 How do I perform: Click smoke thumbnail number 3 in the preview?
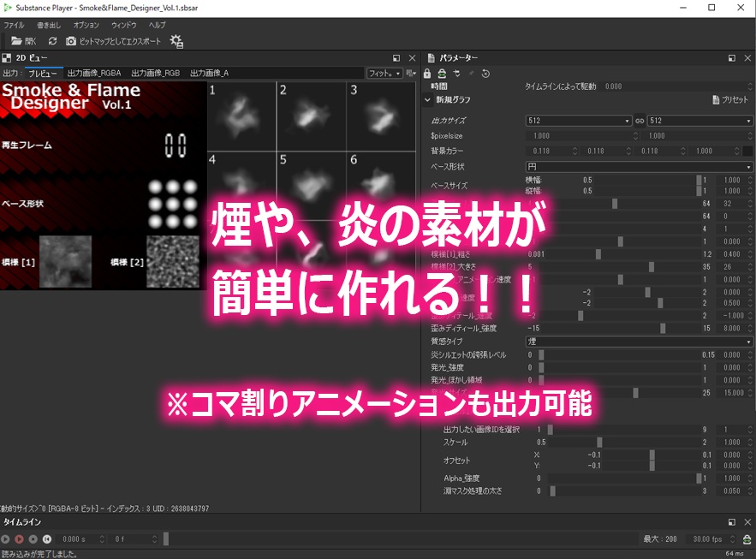coord(380,116)
